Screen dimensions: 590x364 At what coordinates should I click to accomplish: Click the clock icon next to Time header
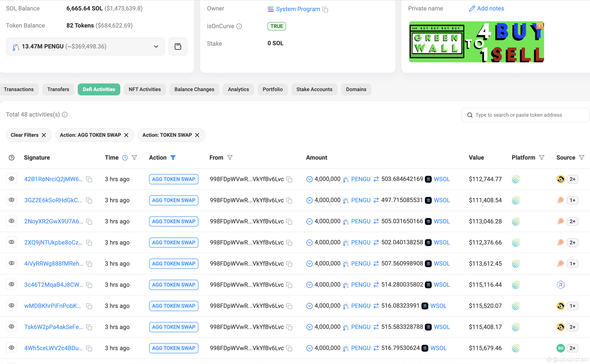(125, 157)
